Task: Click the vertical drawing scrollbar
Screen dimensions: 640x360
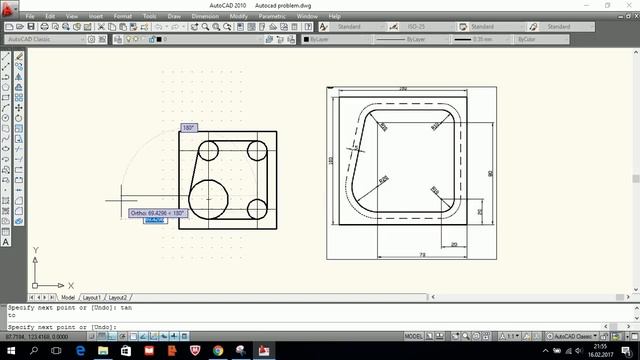Action: pyautogui.click(x=636, y=170)
